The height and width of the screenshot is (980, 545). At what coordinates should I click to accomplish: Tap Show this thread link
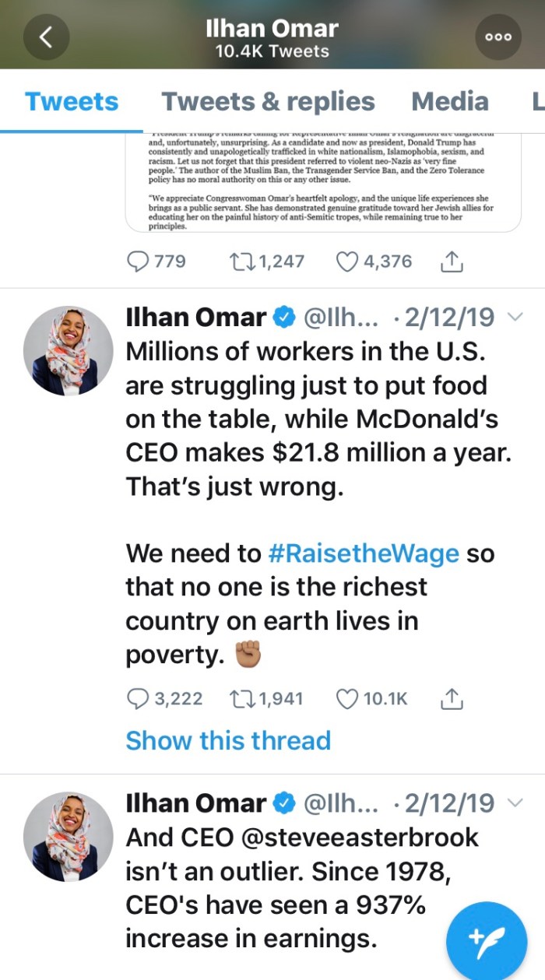pyautogui.click(x=228, y=740)
